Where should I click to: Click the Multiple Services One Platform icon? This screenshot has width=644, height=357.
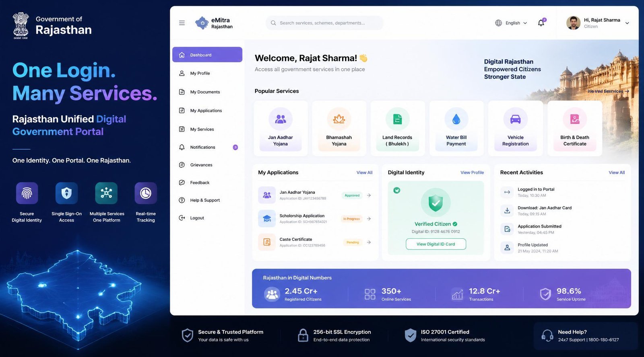pos(106,193)
